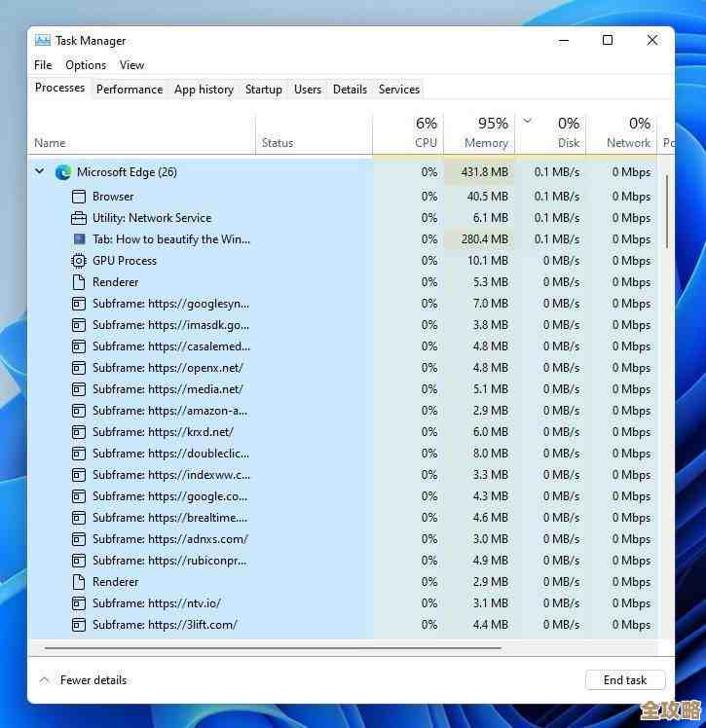
Task: Minimize the Task Manager window
Action: (564, 41)
